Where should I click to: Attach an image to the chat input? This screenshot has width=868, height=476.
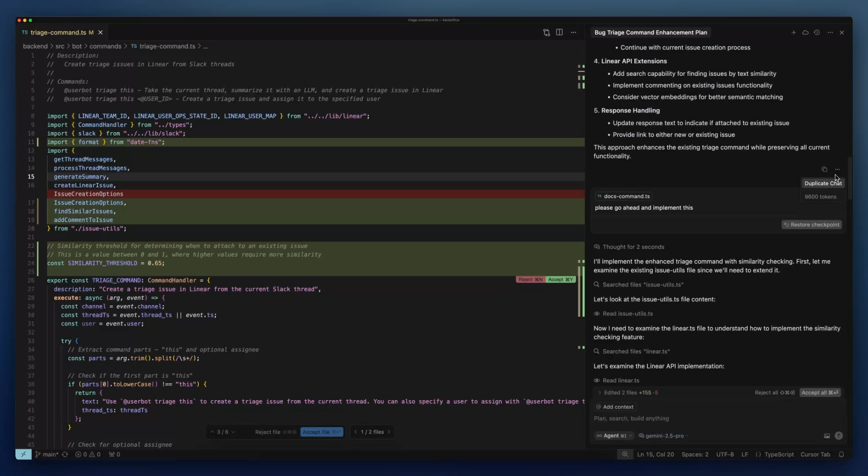(827, 436)
